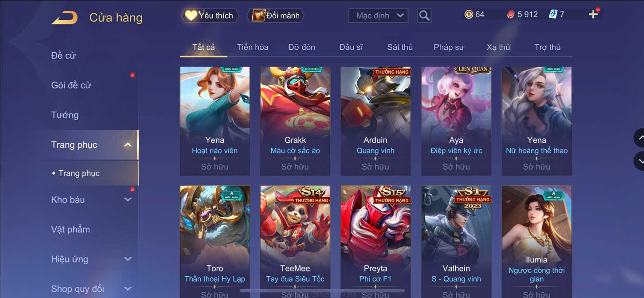Expand the Kho báu sidebar section
Screen dimensions: 644x298
pos(127,200)
